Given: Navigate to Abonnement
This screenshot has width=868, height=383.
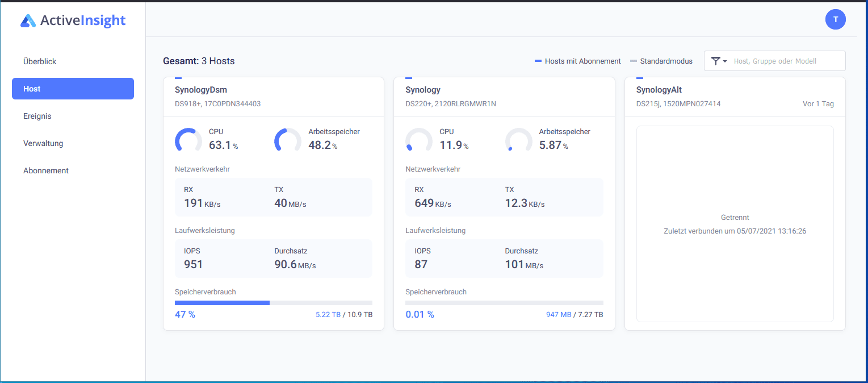Looking at the screenshot, I should 46,170.
